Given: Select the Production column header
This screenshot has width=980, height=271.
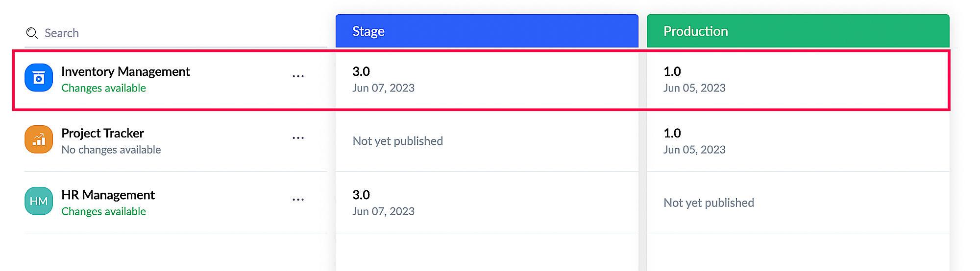Looking at the screenshot, I should pyautogui.click(x=798, y=31).
